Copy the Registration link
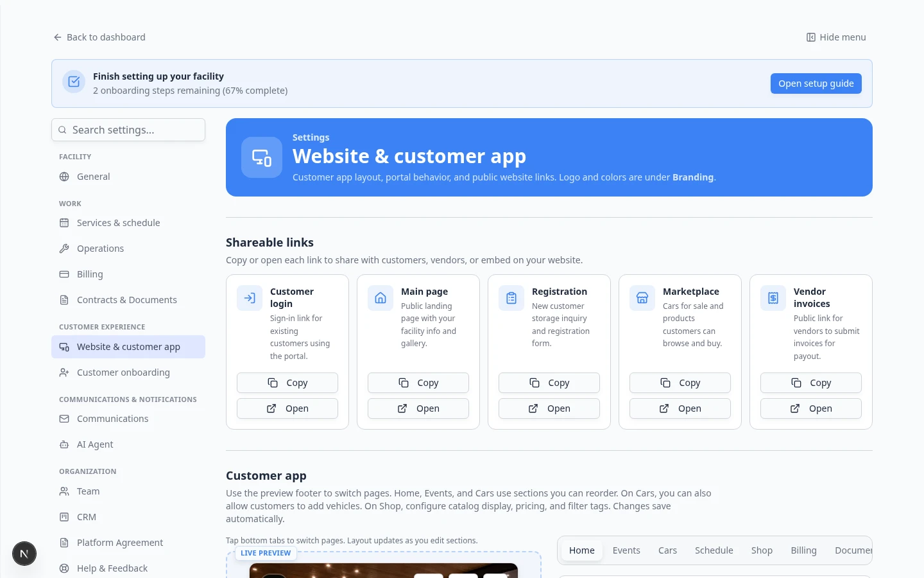Screen dimensions: 924x578 pos(549,383)
